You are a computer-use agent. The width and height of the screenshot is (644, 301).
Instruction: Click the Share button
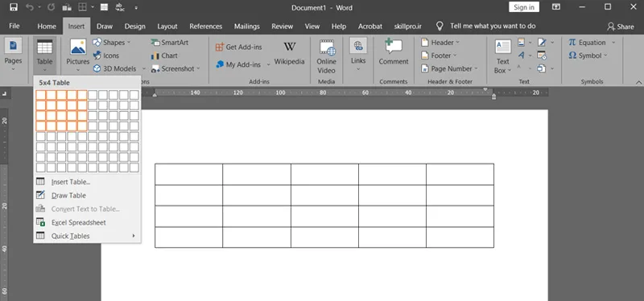pos(620,27)
